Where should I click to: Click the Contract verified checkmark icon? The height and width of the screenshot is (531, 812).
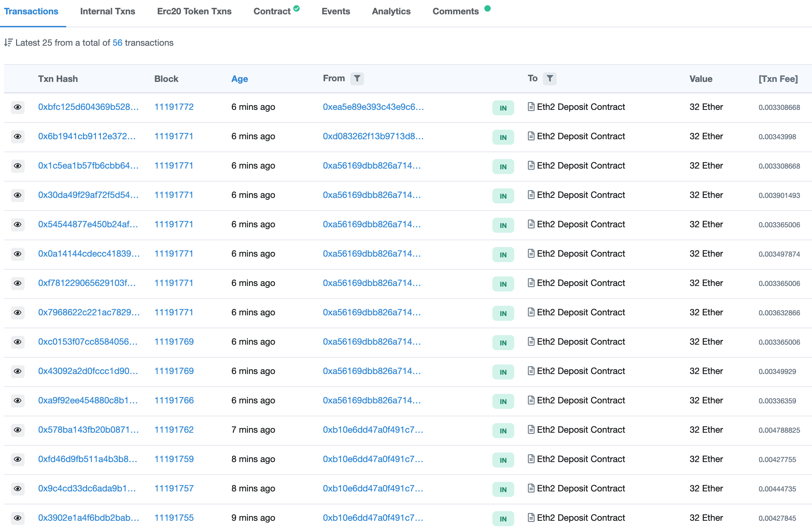coord(297,9)
